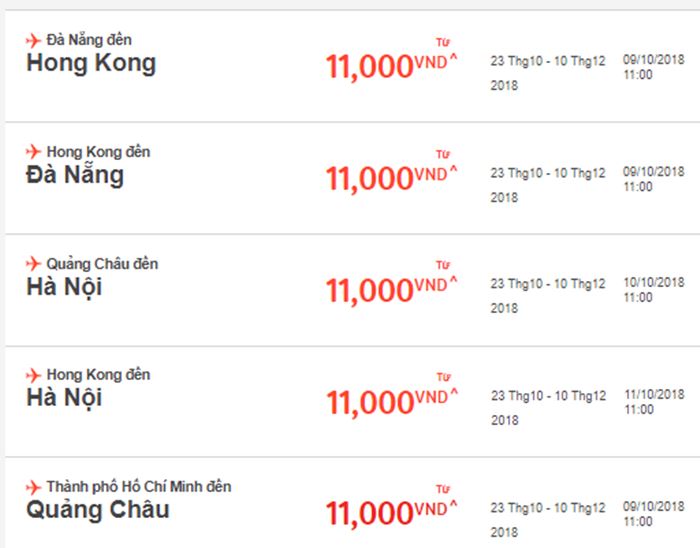Click plane icon beside Thành phố Hồ Chí Minh đến
700x548 pixels.
click(x=33, y=487)
